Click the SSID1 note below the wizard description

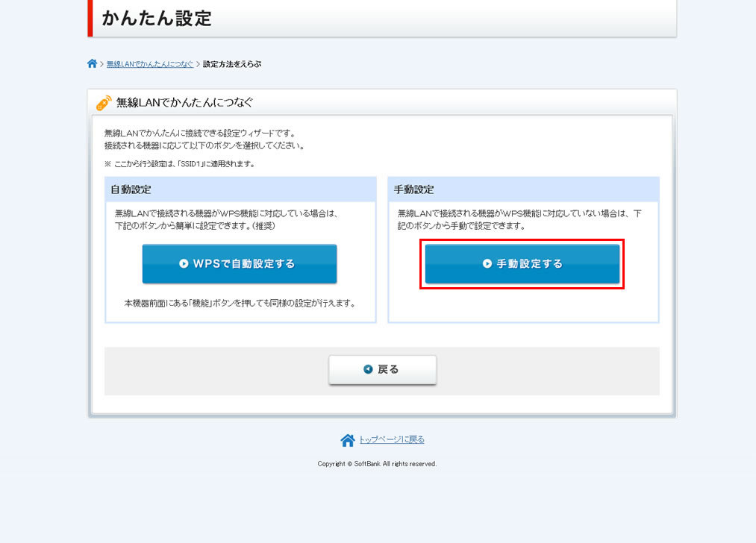tap(179, 164)
